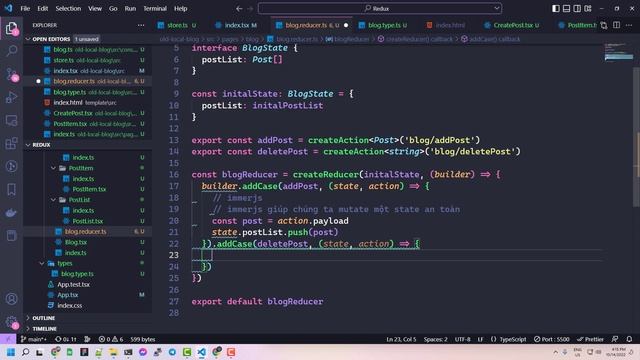
Task: Open the Source Control view icon
Action: coord(11,74)
